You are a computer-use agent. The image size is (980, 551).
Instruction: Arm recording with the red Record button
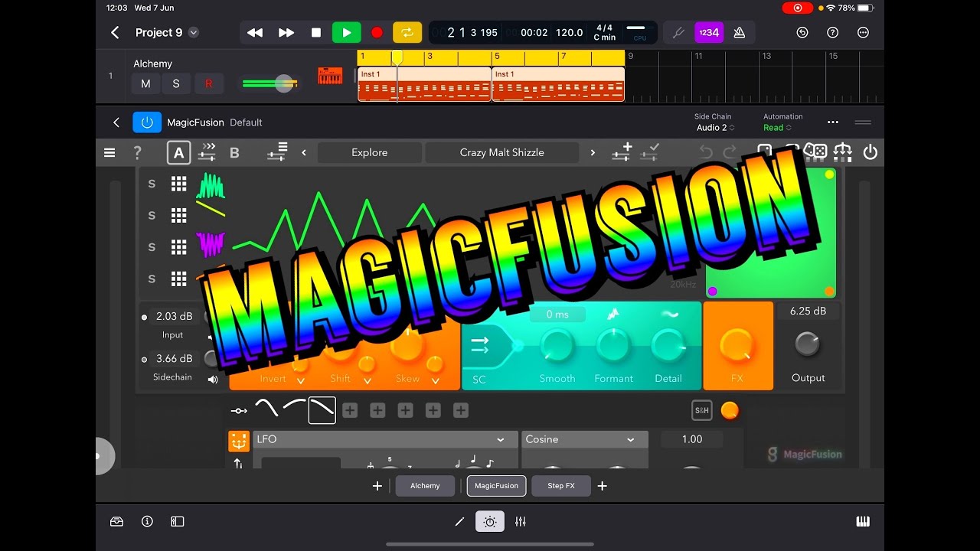point(377,32)
